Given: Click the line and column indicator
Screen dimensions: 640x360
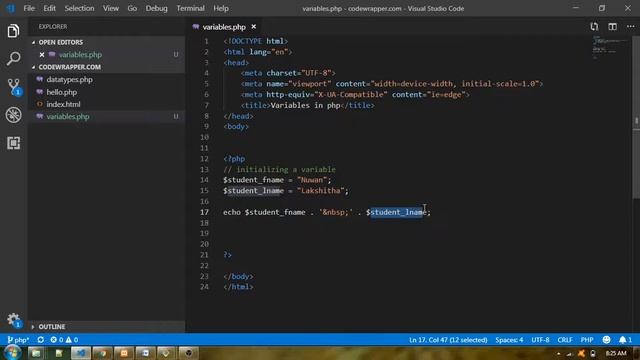Looking at the screenshot, I should 448,340.
